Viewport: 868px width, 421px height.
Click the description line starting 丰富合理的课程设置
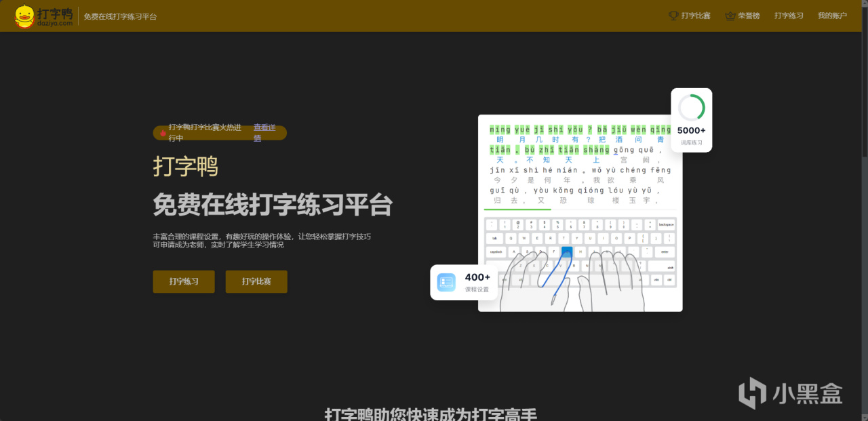[262, 237]
